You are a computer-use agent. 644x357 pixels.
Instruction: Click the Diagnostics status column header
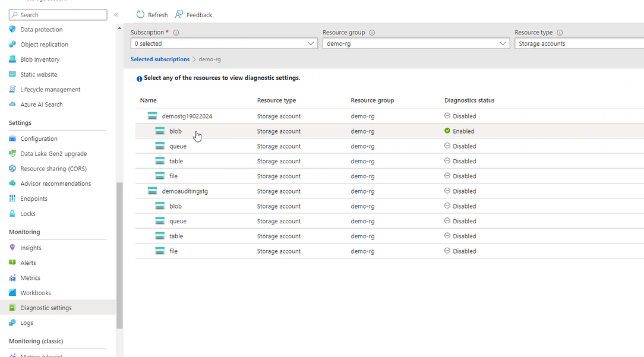point(469,100)
